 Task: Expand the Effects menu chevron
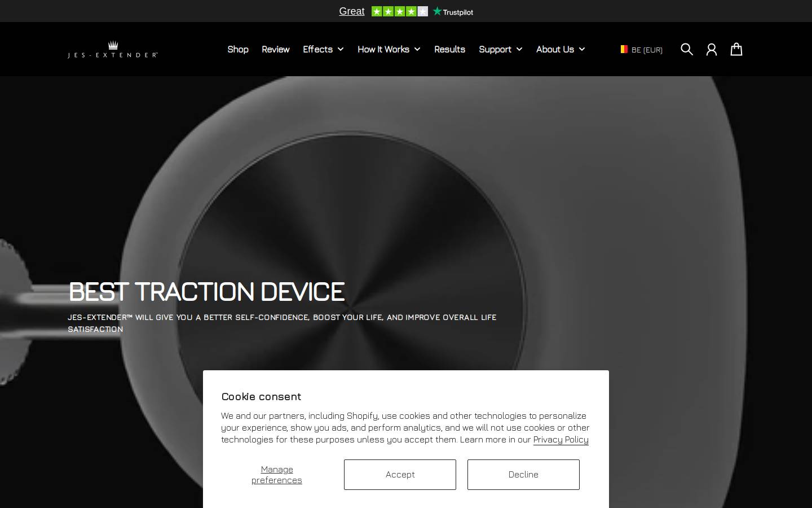click(341, 50)
